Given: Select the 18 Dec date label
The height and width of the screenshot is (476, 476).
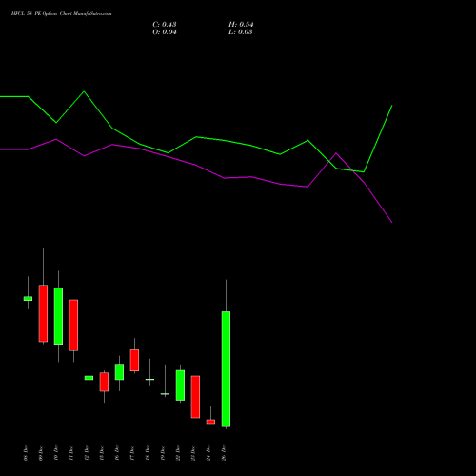Looking at the screenshot, I should pos(148,452).
